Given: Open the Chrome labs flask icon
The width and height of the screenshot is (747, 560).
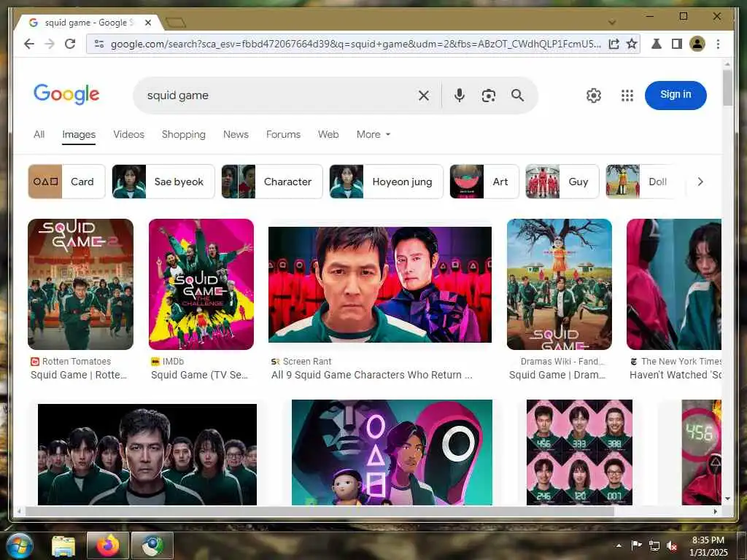Looking at the screenshot, I should click(x=656, y=44).
